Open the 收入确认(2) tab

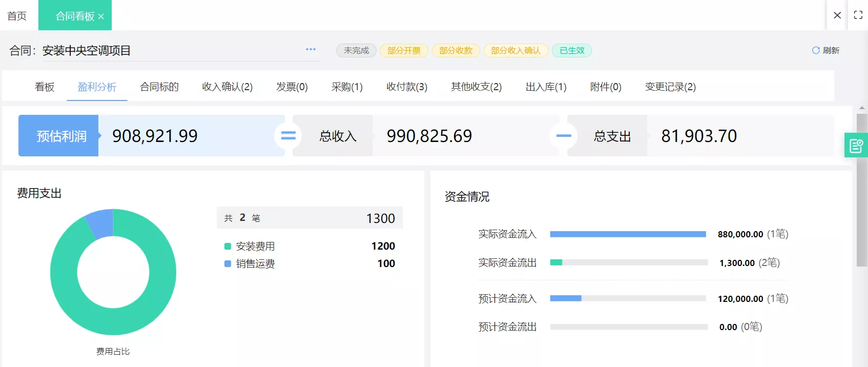click(227, 87)
